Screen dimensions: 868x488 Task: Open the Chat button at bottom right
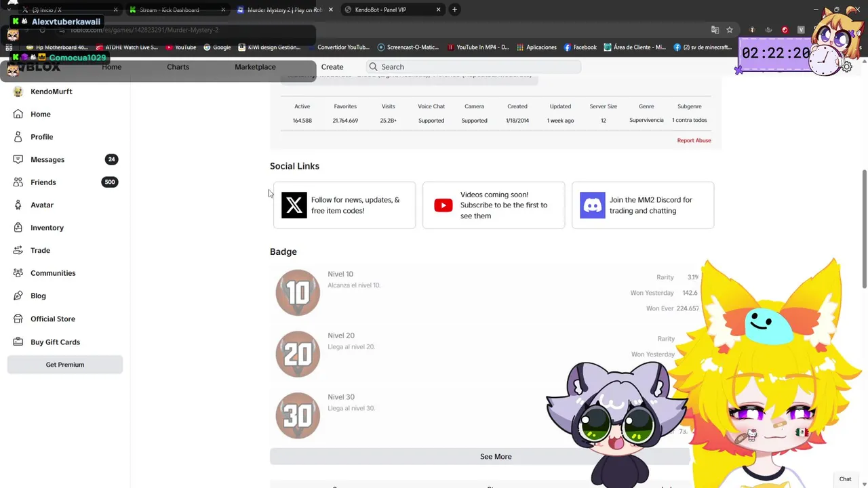coord(845,479)
